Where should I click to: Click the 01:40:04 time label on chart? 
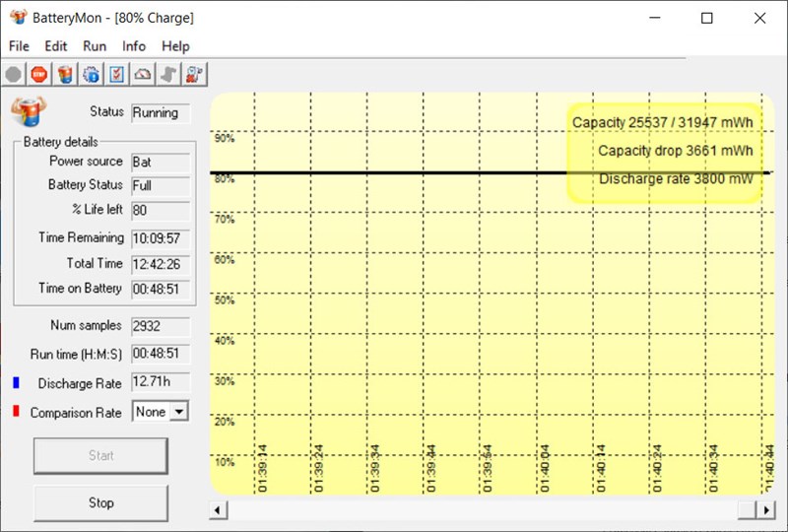tap(545, 468)
